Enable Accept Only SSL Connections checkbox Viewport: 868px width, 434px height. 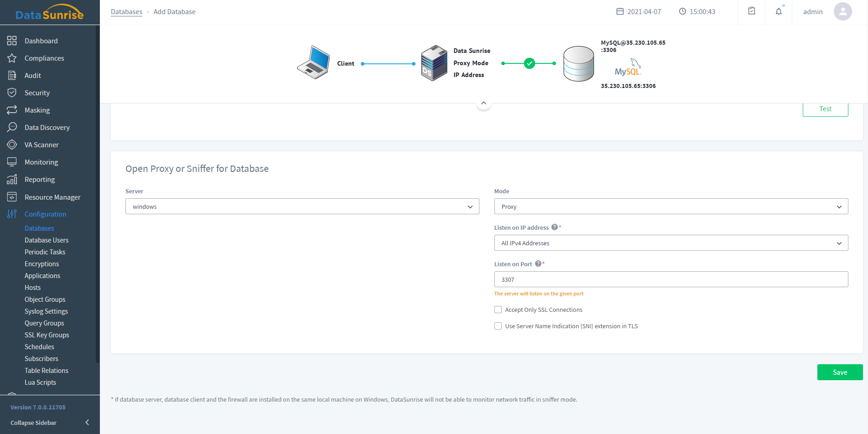[498, 310]
